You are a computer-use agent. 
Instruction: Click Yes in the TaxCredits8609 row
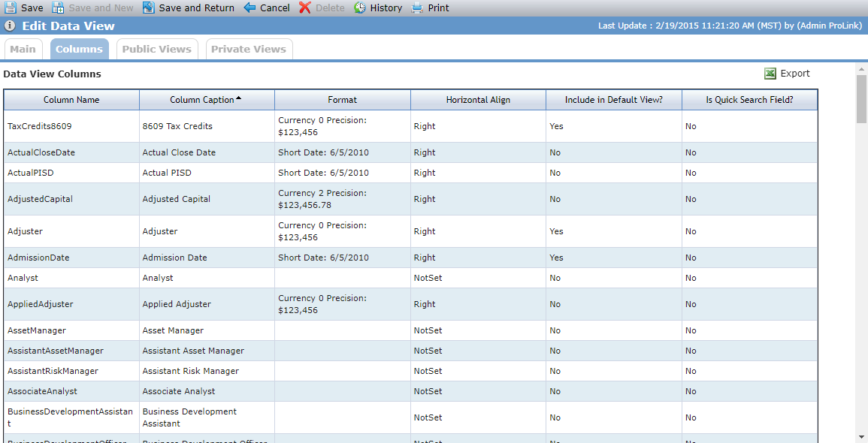point(556,126)
